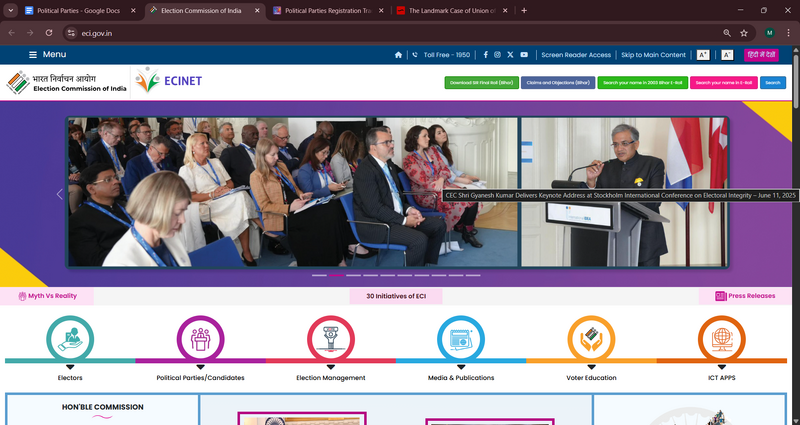Select the ICT APPS icon
Viewport: 800px width, 425px height.
(721, 338)
